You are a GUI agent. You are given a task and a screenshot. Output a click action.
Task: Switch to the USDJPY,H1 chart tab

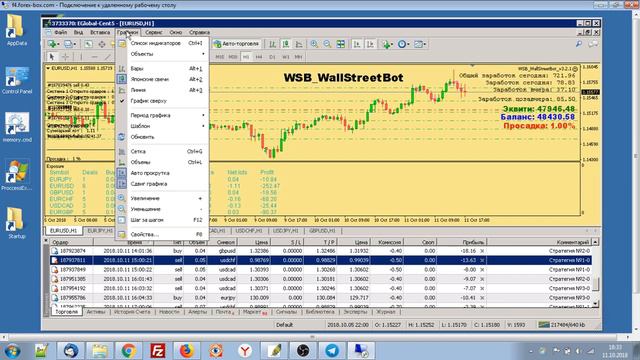pyautogui.click(x=285, y=231)
